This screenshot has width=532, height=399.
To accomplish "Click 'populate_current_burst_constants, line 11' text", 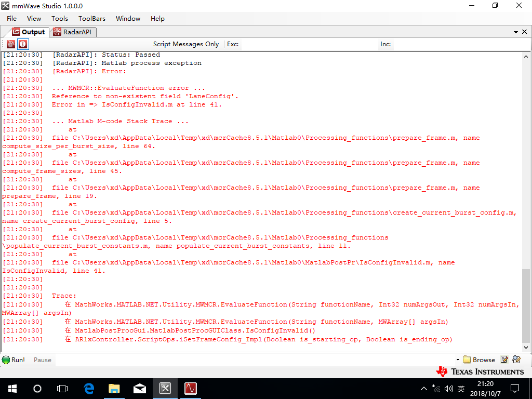I will (263, 246).
